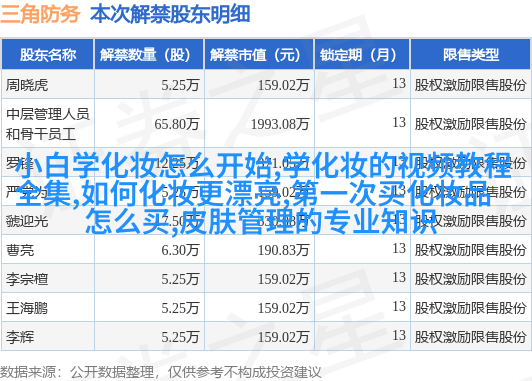Select the 王海鹏 shareholder name cell
This screenshot has width=532, height=381.
(48, 308)
